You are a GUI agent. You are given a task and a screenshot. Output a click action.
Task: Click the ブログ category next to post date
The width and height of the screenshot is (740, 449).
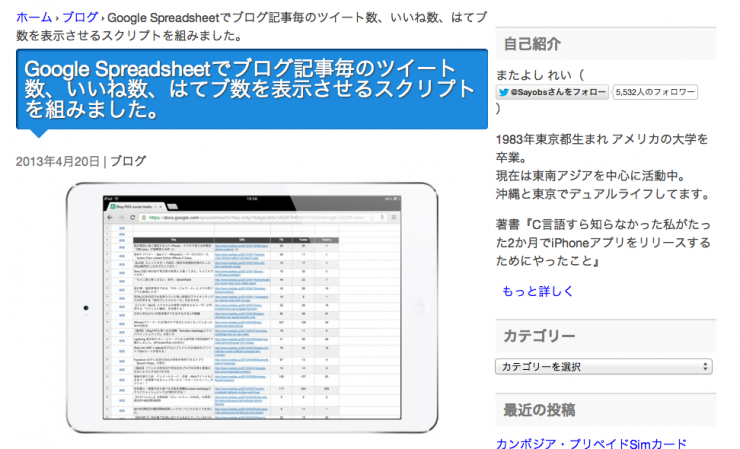(128, 161)
